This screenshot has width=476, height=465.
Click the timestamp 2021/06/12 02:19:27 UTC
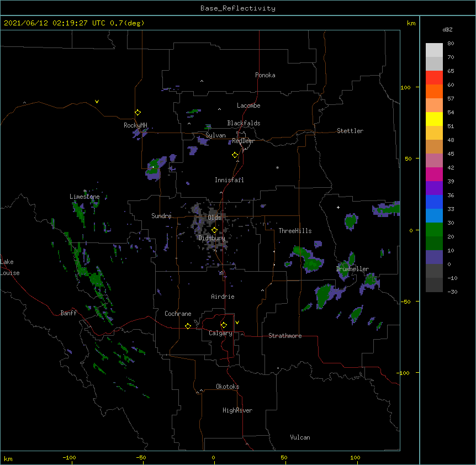tap(55, 23)
